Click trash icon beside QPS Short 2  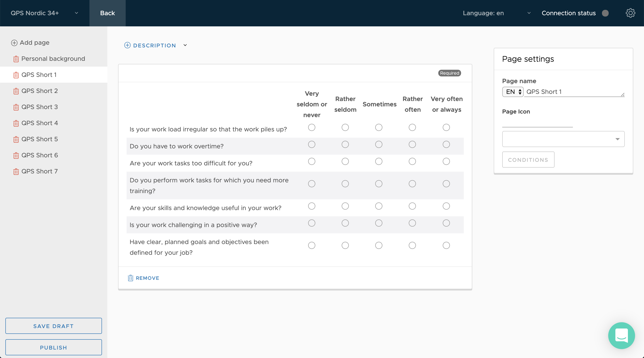(x=16, y=91)
